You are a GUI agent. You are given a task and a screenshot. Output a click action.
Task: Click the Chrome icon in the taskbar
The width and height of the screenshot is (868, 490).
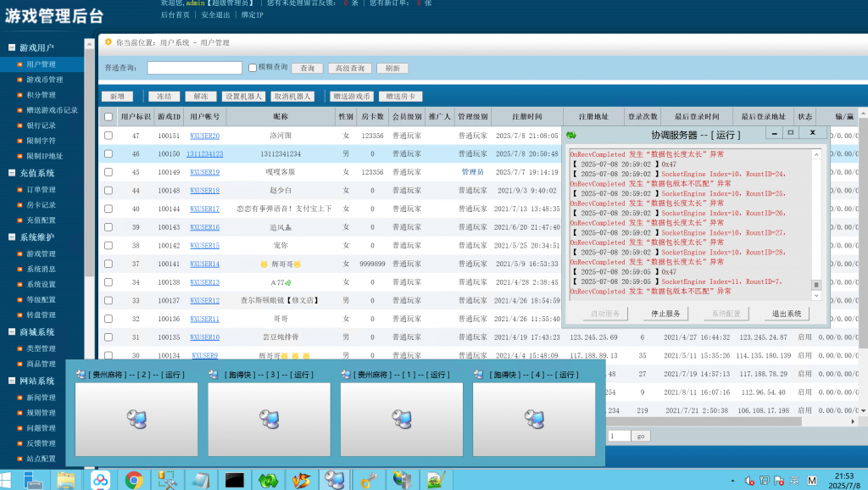click(134, 480)
